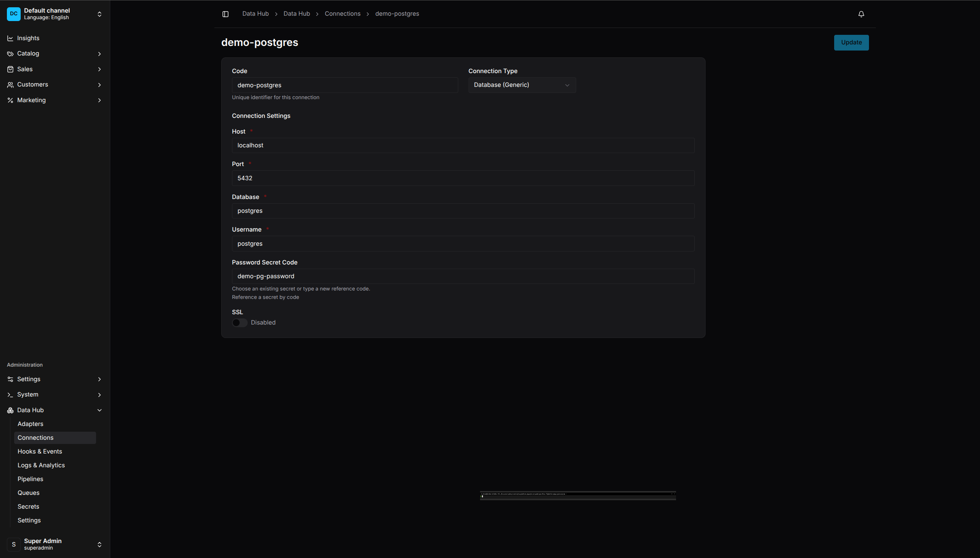Collapse the sidebar using the panel icon
Screen dimensions: 980x558
(225, 14)
